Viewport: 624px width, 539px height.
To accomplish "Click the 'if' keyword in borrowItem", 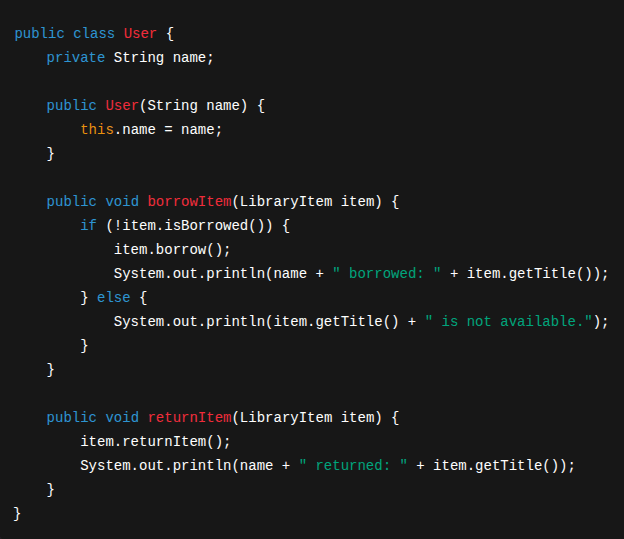I will click(x=88, y=225).
